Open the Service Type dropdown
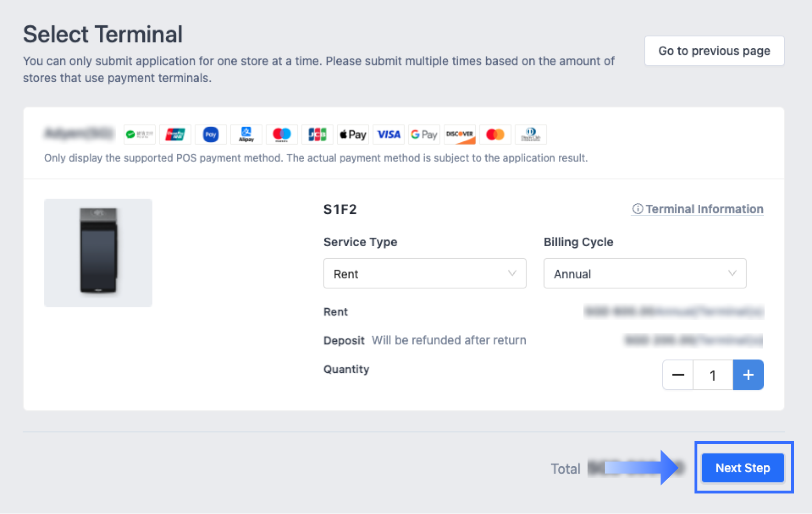Viewport: 812px width, 514px height. (425, 273)
